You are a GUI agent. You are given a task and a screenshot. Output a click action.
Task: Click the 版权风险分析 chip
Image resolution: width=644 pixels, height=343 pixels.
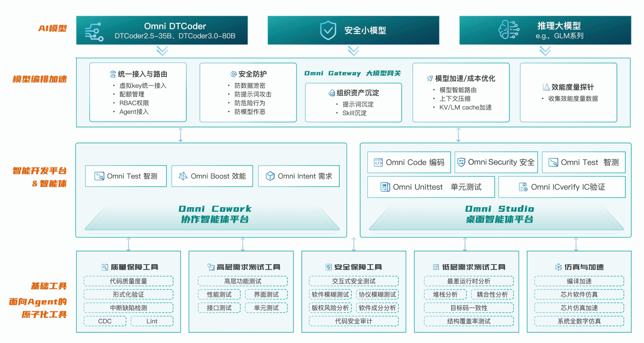[330, 308]
